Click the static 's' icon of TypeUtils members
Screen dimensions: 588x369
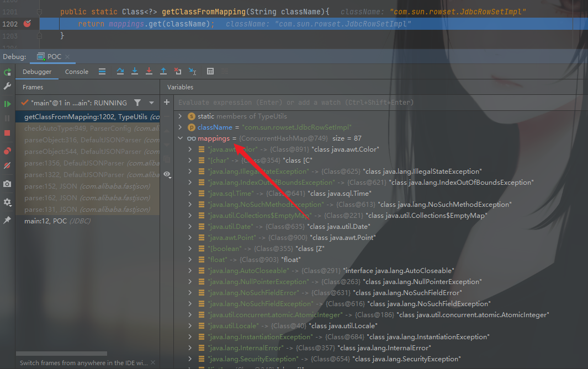(x=191, y=116)
